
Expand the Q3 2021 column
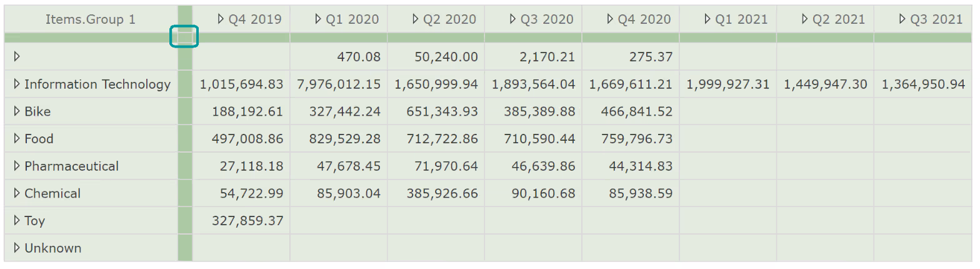(902, 19)
